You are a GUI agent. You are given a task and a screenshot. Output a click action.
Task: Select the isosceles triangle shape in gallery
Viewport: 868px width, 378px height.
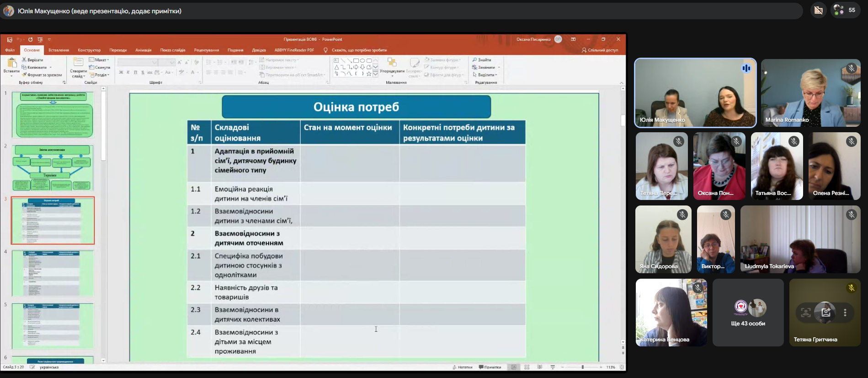[336, 67]
